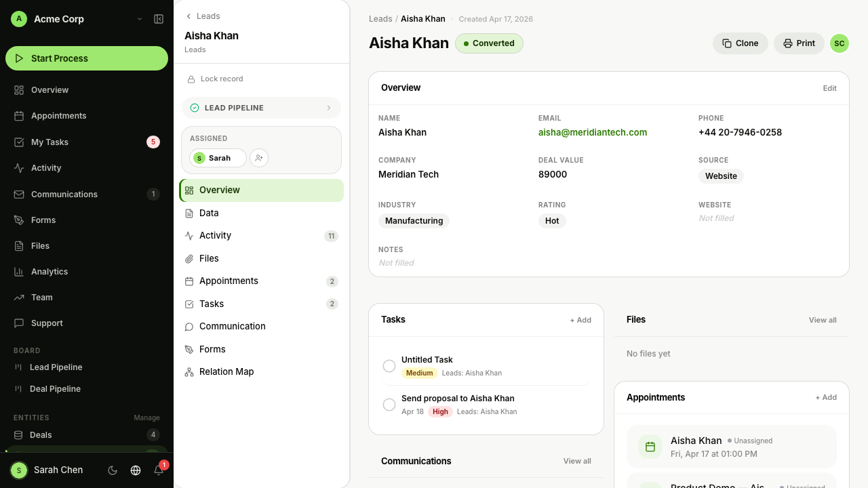Click the SC user avatar
The height and width of the screenshot is (488, 868).
(x=840, y=43)
